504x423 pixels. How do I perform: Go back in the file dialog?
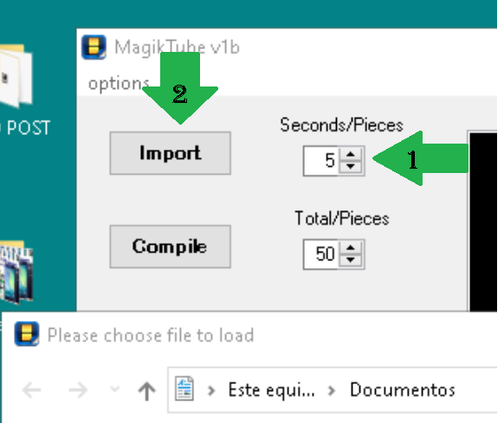click(31, 390)
